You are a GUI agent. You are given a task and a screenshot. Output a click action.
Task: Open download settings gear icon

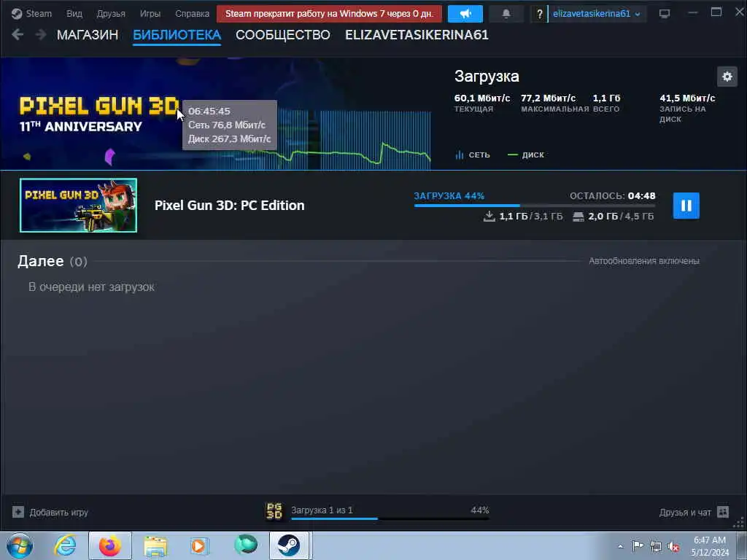click(727, 77)
